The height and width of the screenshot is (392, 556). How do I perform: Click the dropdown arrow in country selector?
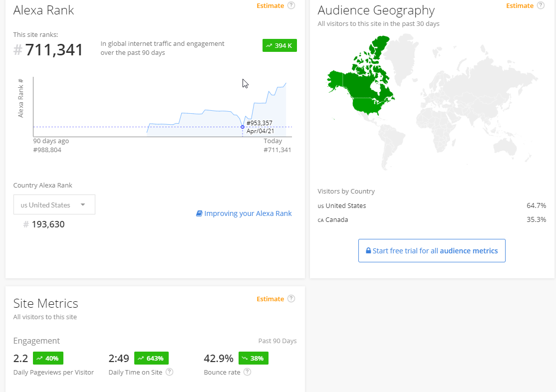pyautogui.click(x=83, y=204)
